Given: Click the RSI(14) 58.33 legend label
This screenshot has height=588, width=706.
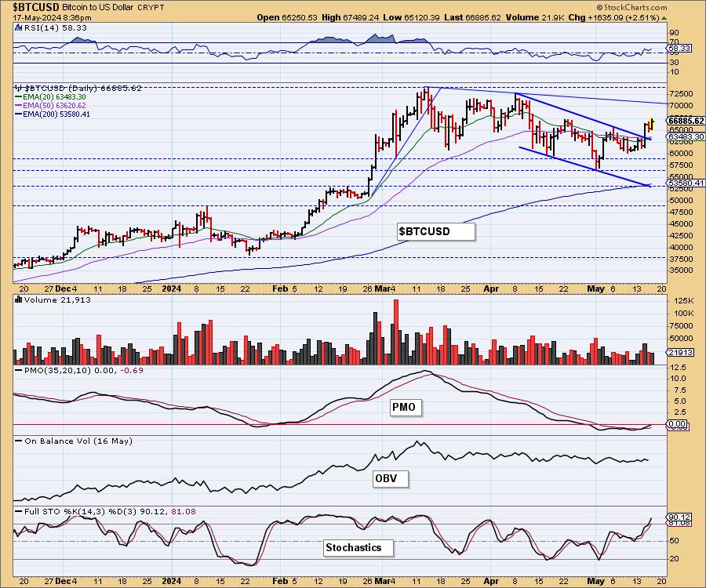Looking at the screenshot, I should [x=55, y=28].
